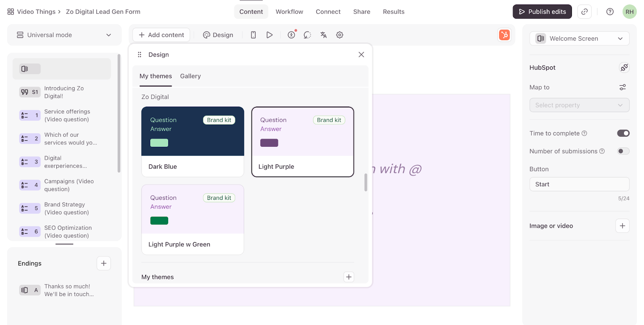Click the Number of submissions help icon
The height and width of the screenshot is (325, 644).
pos(602,151)
